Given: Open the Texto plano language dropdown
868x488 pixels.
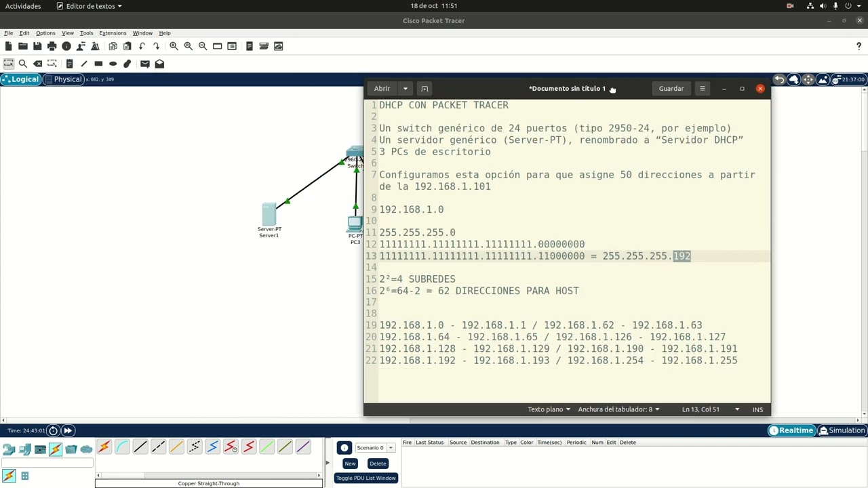Looking at the screenshot, I should click(x=549, y=409).
